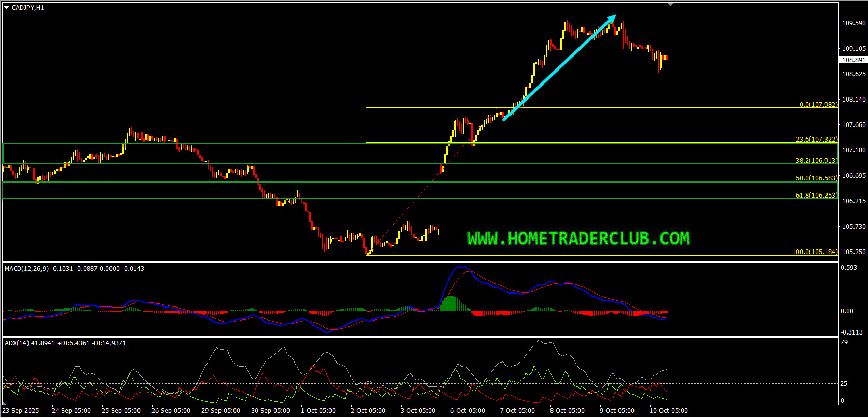Select the cyan trend arrow on chart
The height and width of the screenshot is (418, 868).
559,68
